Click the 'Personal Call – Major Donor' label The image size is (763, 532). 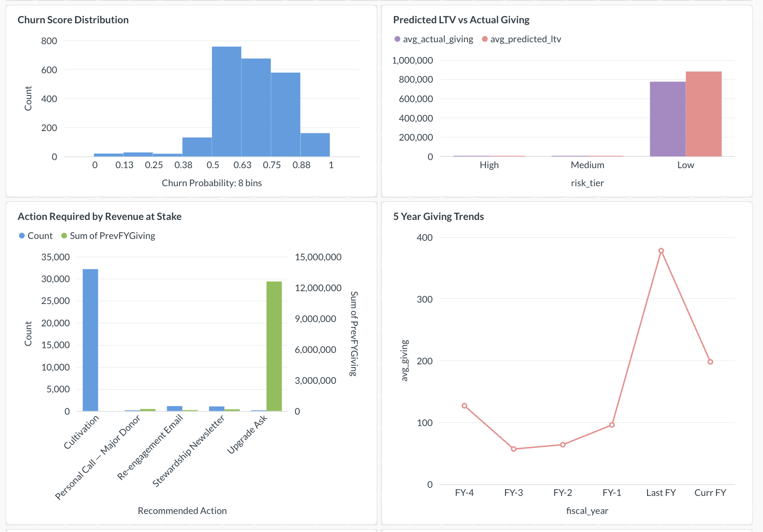point(97,457)
